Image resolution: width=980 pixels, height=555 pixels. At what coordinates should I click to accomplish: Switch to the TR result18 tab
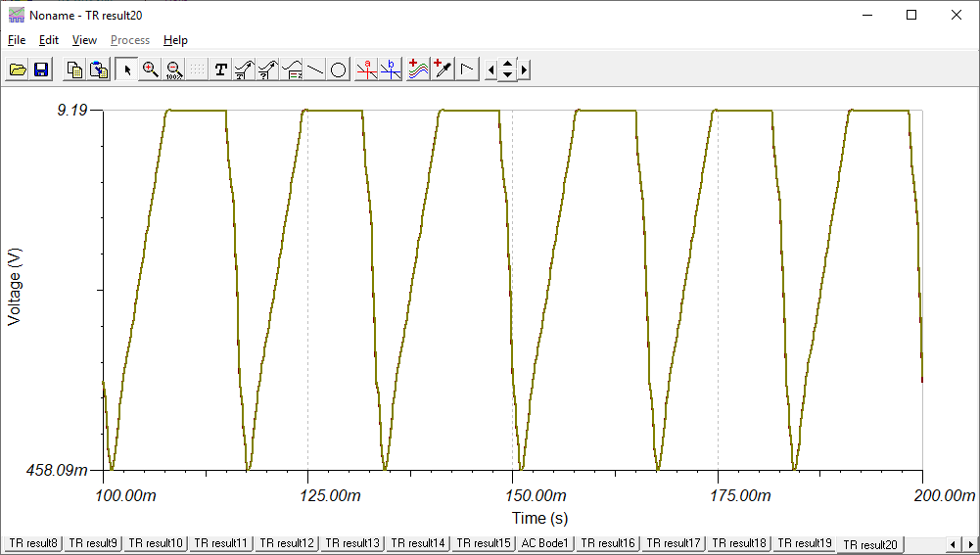click(739, 543)
